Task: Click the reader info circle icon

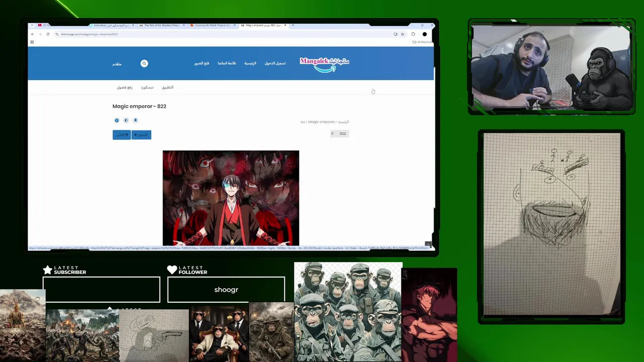Action: point(117,121)
